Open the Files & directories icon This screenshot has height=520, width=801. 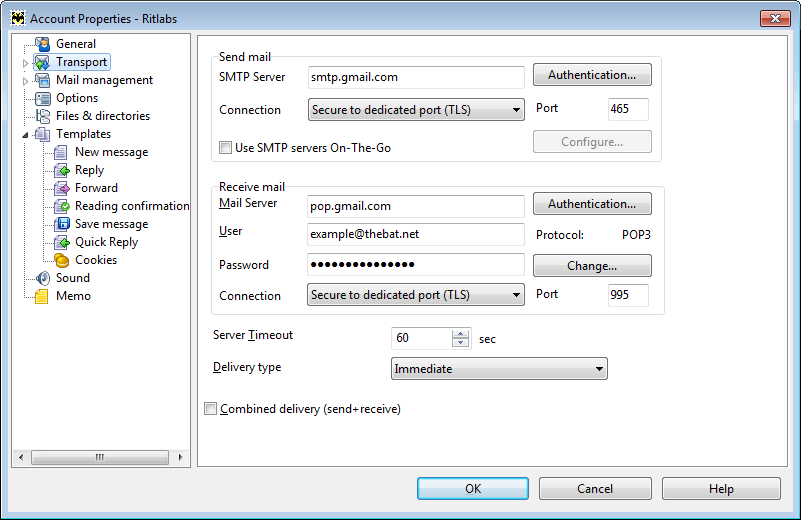coord(43,116)
